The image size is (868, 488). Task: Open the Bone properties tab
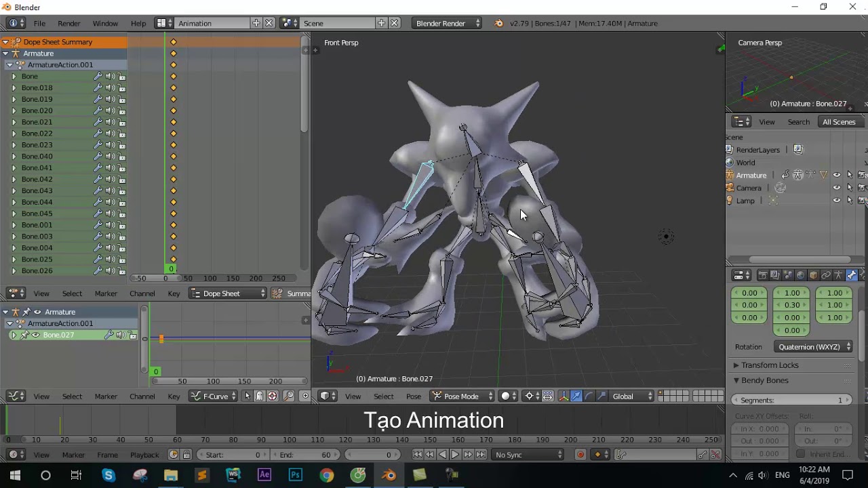tap(851, 275)
